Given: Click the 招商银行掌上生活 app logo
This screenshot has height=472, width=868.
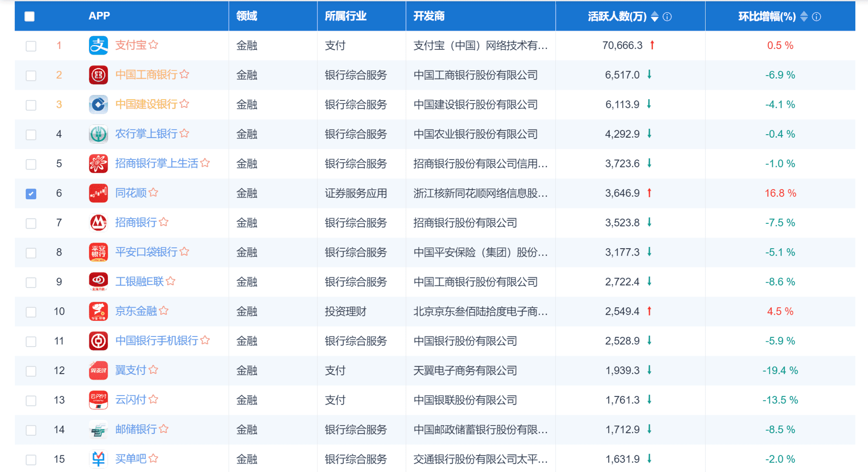Looking at the screenshot, I should pyautogui.click(x=98, y=164).
